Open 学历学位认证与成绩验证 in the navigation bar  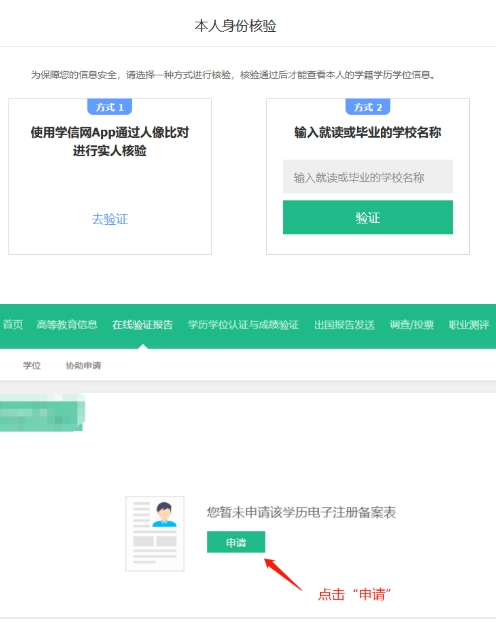pos(243,325)
